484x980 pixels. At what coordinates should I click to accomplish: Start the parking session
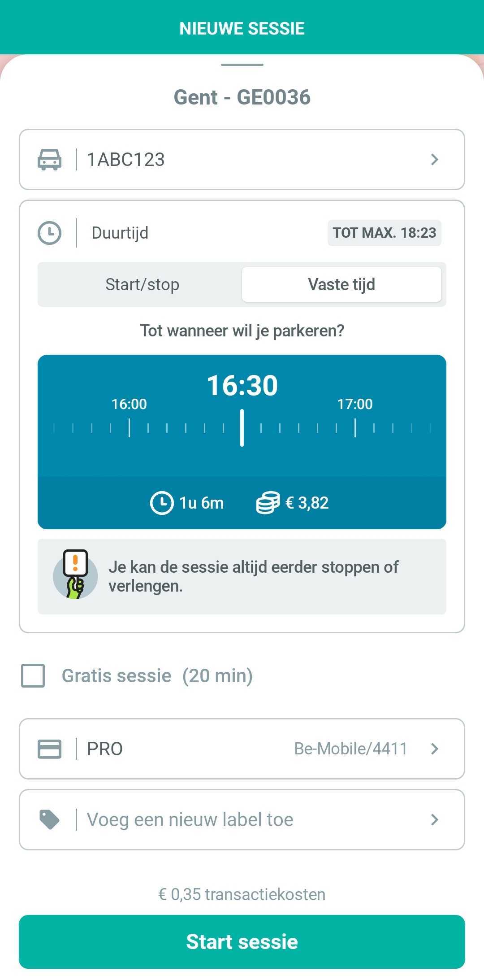(242, 941)
